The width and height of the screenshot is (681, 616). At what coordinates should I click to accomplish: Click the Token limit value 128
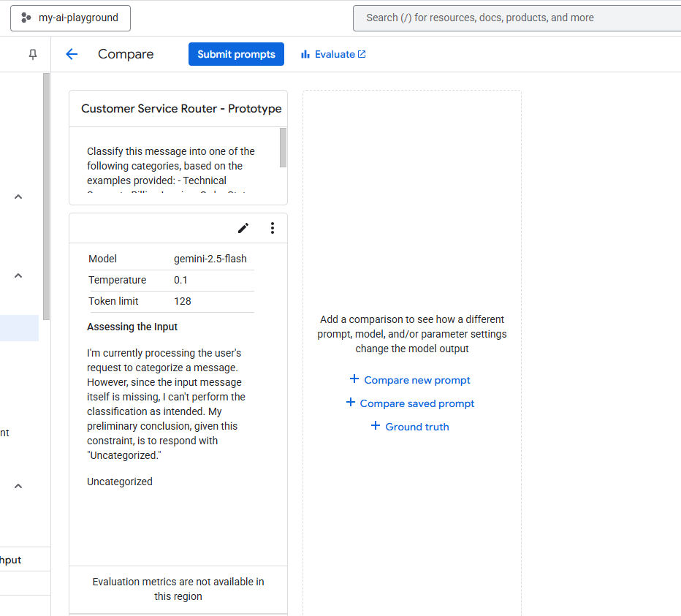183,302
